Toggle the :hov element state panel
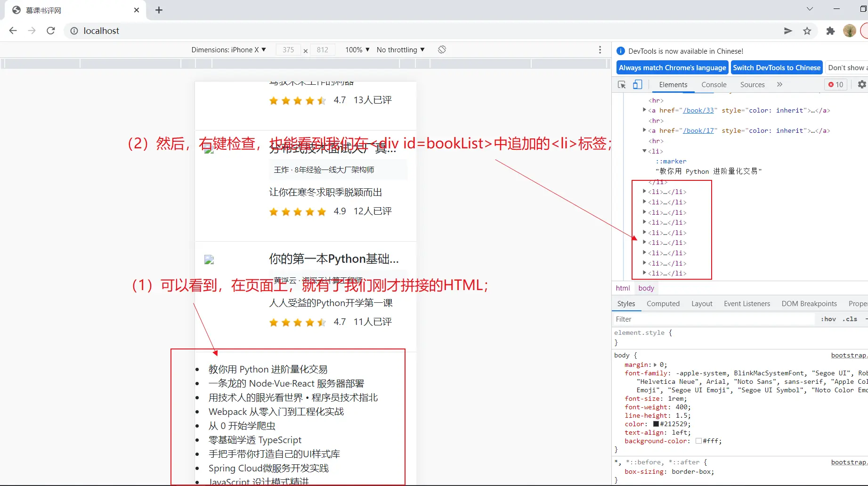Screen dimensions: 868x486 pos(828,319)
